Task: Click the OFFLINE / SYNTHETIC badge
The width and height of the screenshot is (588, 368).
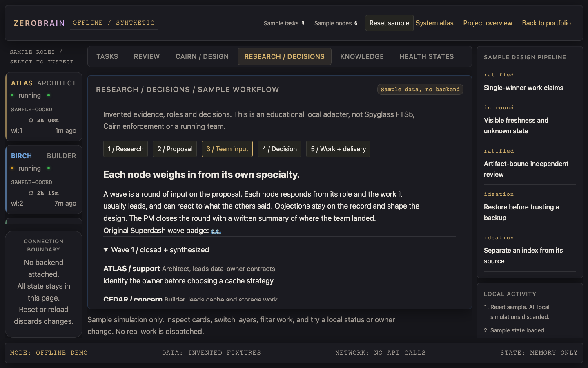Action: (114, 23)
